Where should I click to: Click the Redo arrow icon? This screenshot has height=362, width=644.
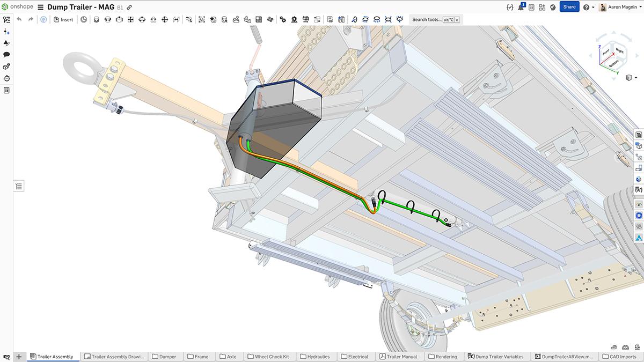[31, 19]
